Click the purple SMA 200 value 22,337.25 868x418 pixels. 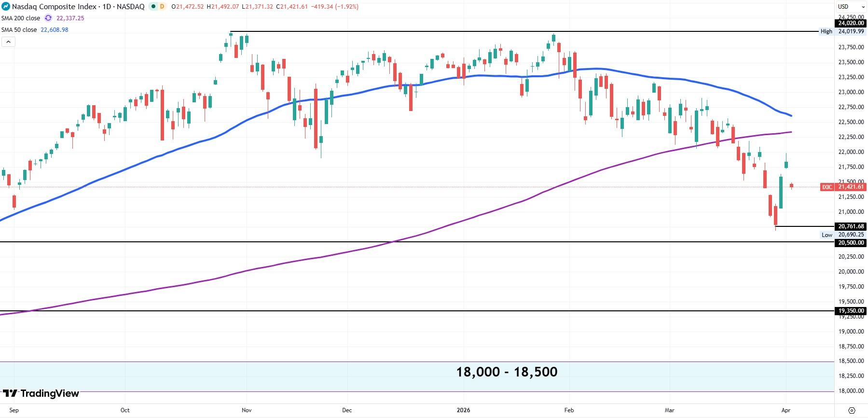point(69,17)
